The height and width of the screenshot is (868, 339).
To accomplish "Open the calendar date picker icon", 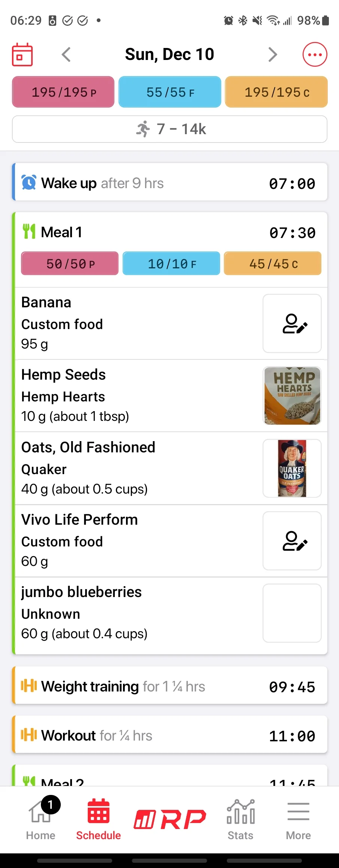I will [x=22, y=55].
